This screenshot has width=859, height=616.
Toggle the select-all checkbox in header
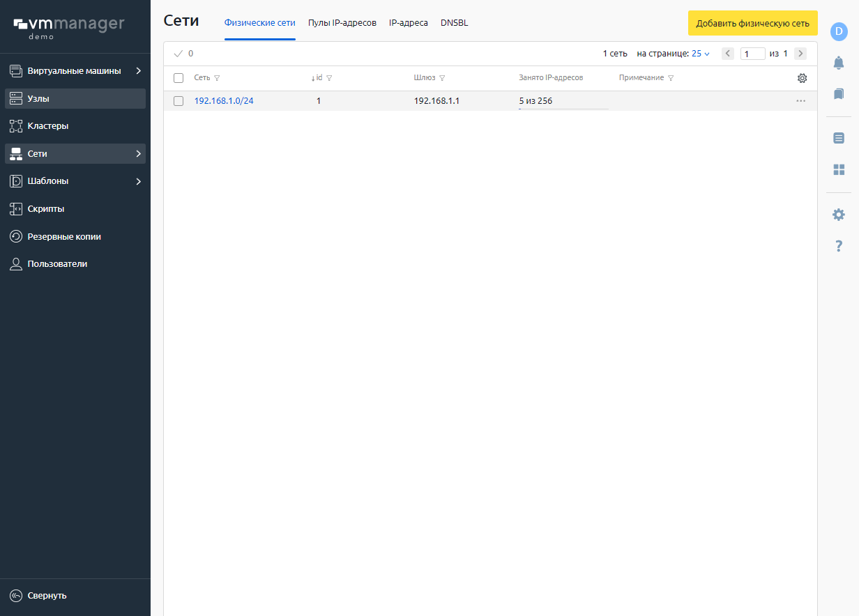[178, 78]
